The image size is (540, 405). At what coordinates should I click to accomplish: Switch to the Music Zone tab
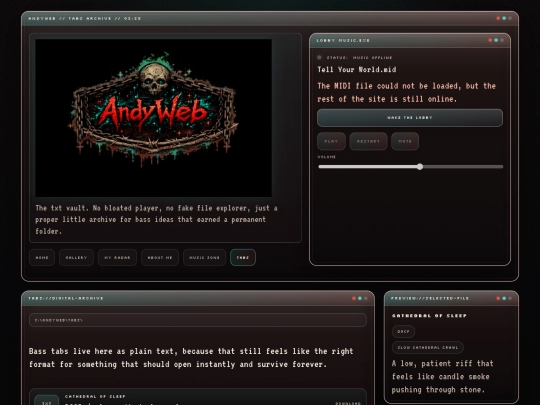(204, 257)
